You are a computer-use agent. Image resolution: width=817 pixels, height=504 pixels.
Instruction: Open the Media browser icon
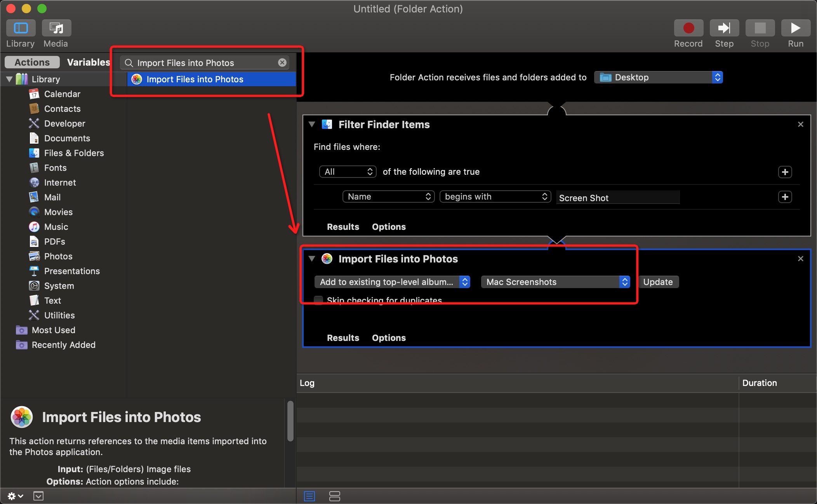(x=56, y=28)
